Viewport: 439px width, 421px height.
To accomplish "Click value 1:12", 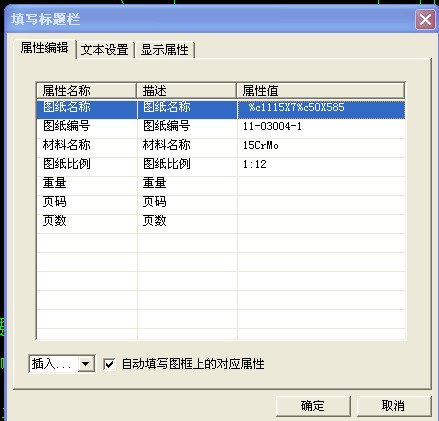I will coord(321,166).
